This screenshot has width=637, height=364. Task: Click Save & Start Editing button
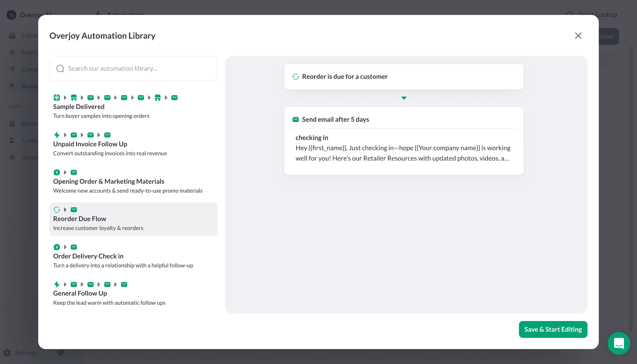click(553, 329)
